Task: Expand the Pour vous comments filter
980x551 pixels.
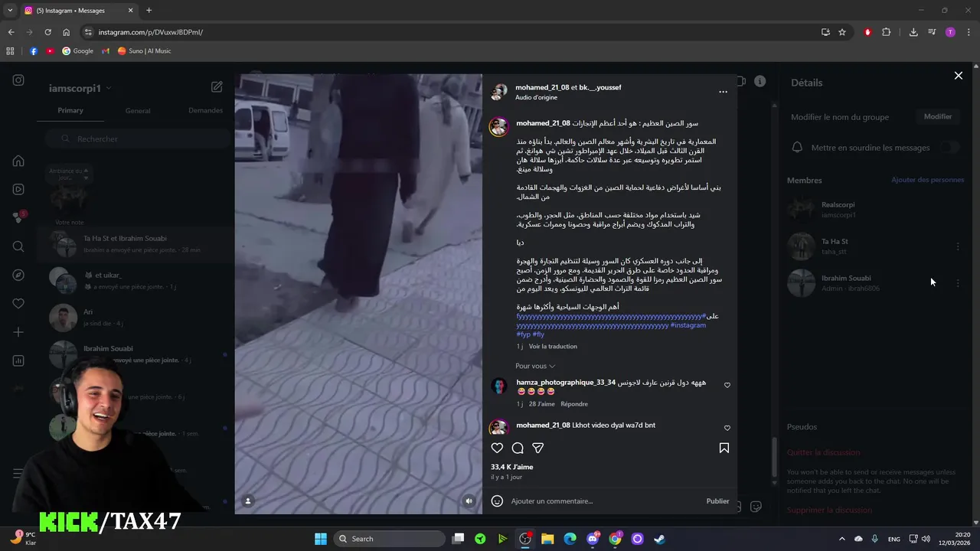Action: pos(535,366)
